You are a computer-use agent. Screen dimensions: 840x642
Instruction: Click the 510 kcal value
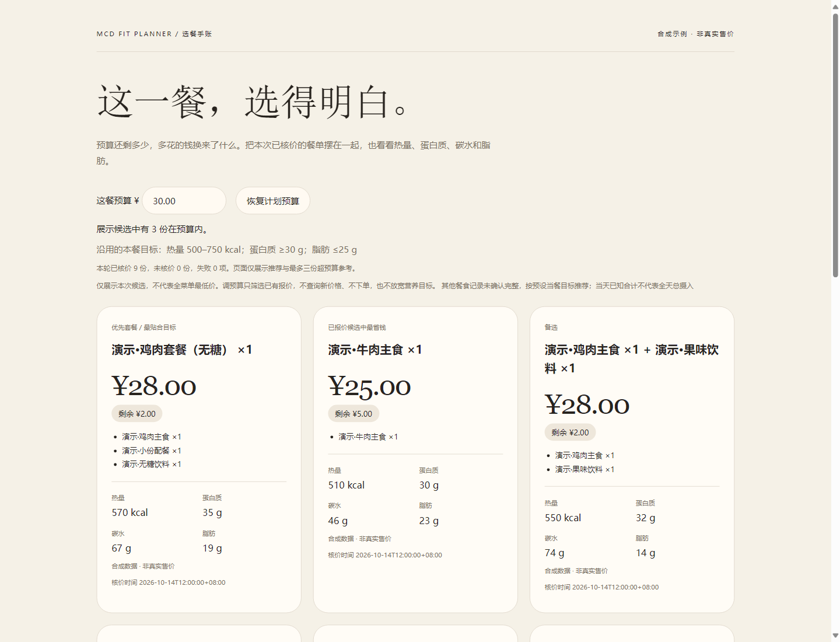[x=346, y=485]
